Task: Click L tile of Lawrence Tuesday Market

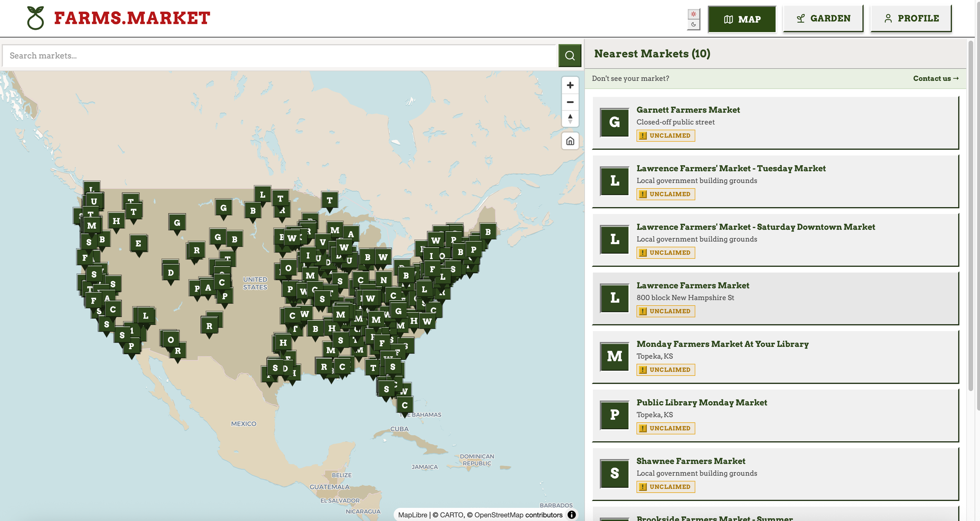Action: (x=614, y=181)
